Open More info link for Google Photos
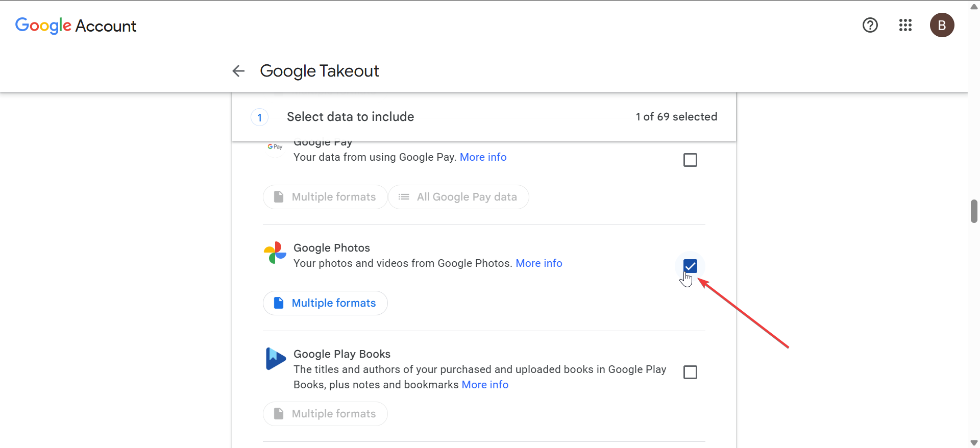This screenshot has height=448, width=980. [x=538, y=263]
